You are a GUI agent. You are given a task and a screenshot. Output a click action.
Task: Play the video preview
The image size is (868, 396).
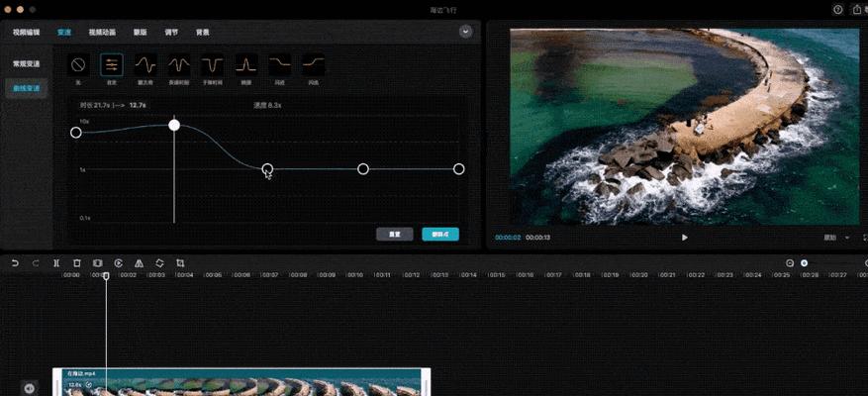(685, 237)
